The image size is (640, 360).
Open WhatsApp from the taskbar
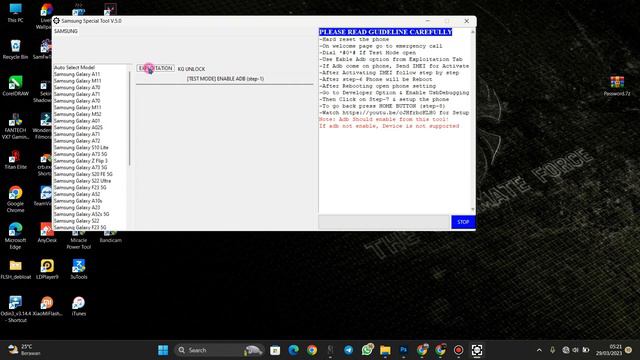[367, 350]
